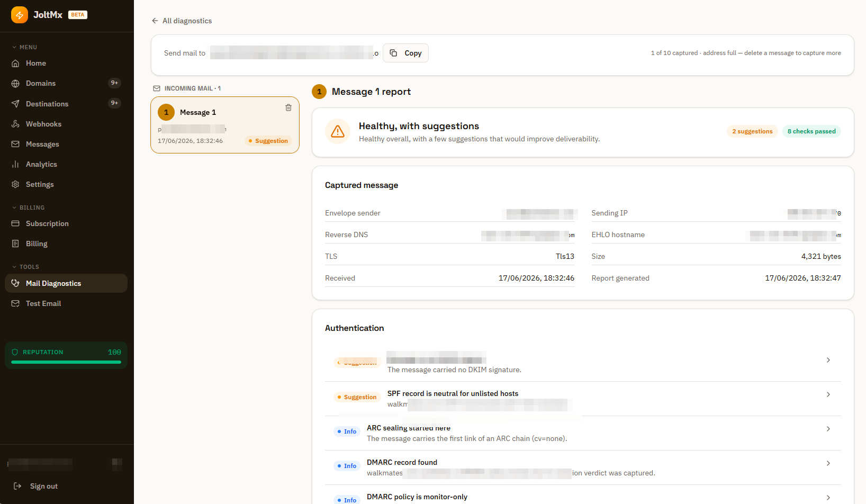Viewport: 866px width, 504px height.
Task: Click the JoltMx lightning logo icon
Action: [20, 15]
